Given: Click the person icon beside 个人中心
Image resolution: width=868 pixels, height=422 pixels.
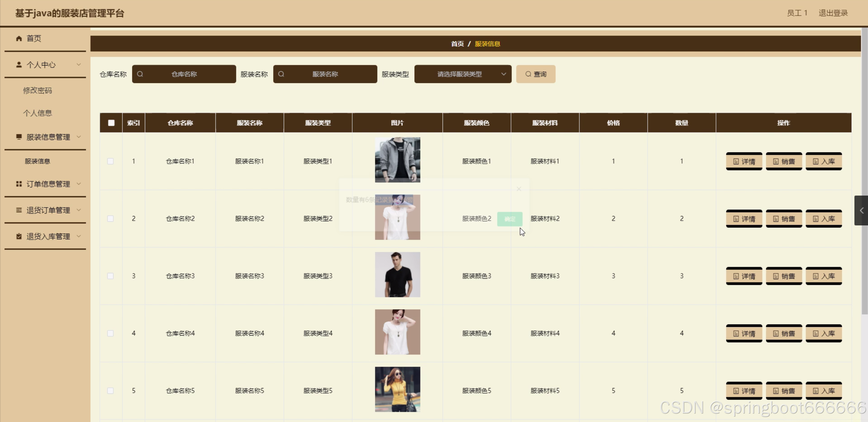Looking at the screenshot, I should [x=19, y=64].
